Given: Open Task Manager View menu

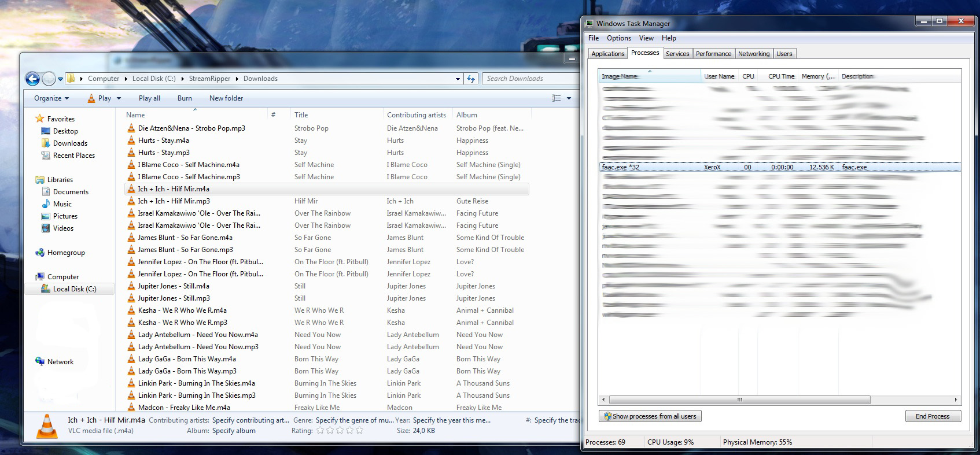Looking at the screenshot, I should pyautogui.click(x=646, y=38).
